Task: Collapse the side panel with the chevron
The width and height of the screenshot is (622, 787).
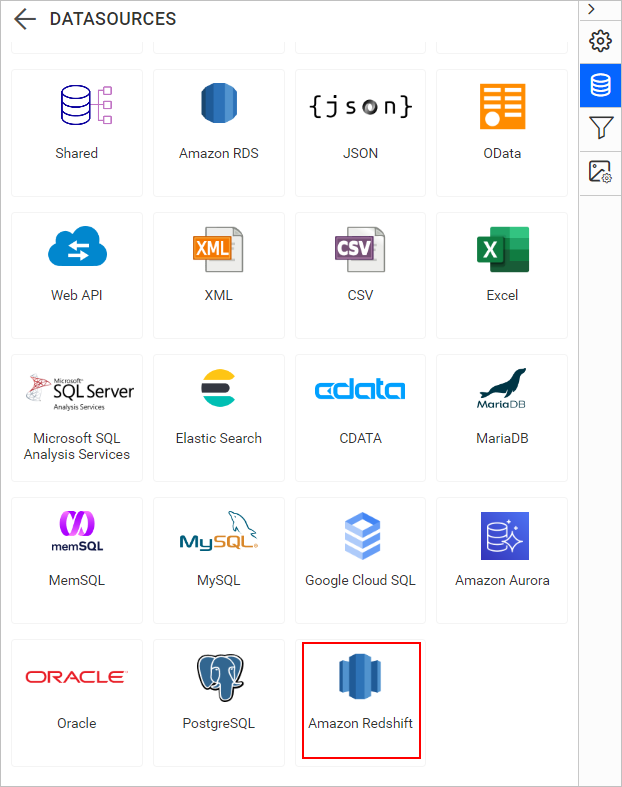Action: pos(591,9)
